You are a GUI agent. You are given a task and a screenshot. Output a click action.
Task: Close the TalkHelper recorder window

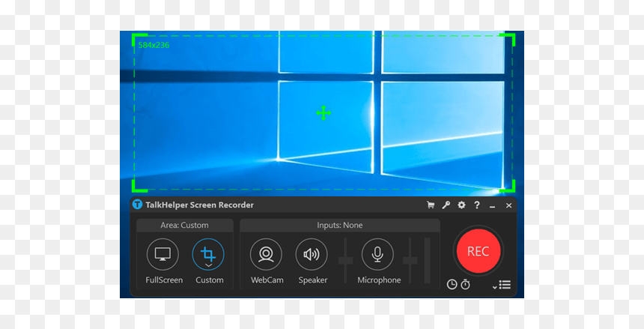[x=509, y=205]
